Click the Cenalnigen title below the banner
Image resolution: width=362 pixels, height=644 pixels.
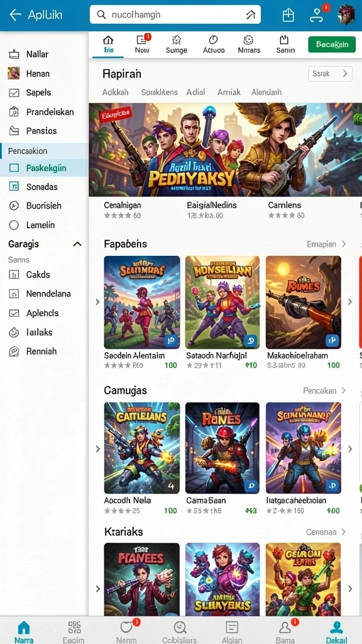123,205
